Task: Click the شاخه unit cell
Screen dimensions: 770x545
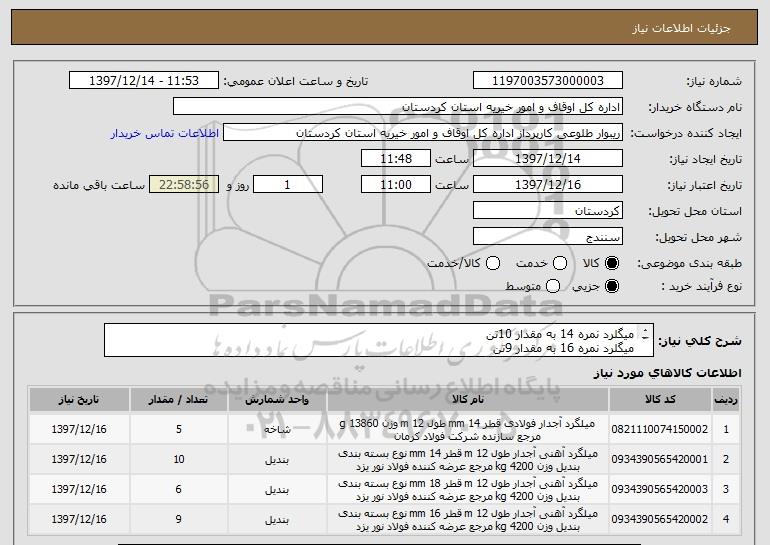Action: [x=277, y=430]
